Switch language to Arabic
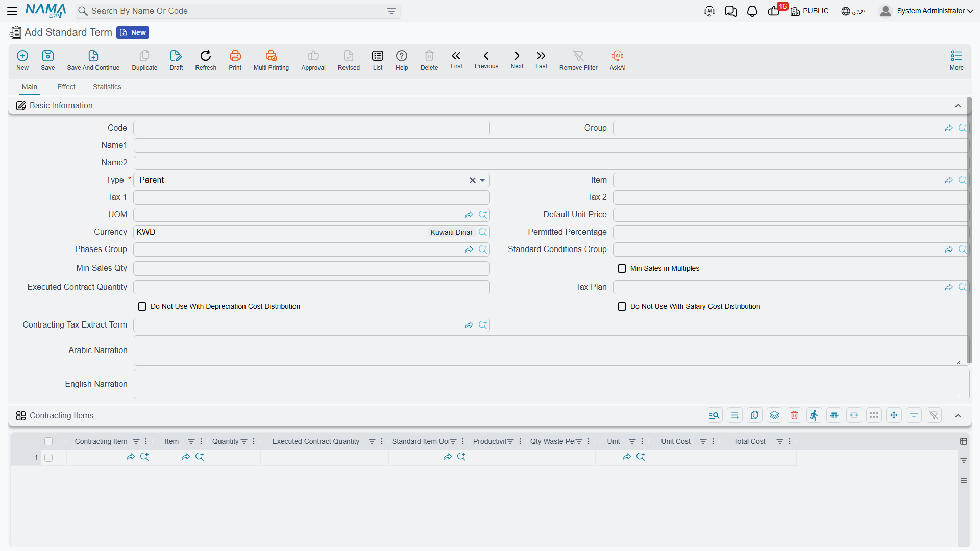Image resolution: width=980 pixels, height=551 pixels. tap(853, 11)
